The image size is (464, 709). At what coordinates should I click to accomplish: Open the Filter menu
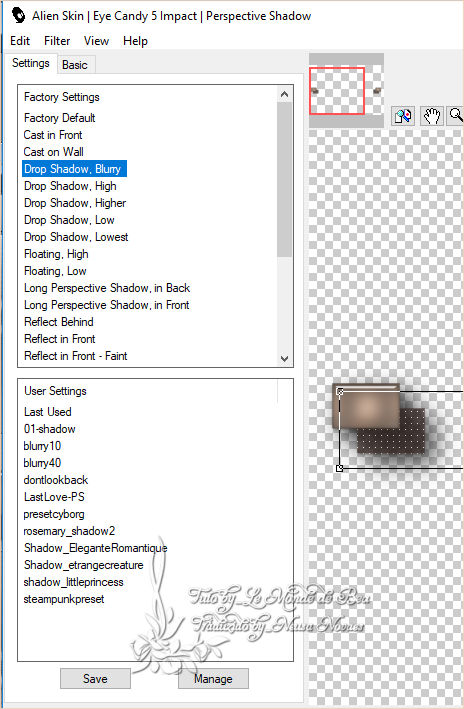tap(57, 41)
